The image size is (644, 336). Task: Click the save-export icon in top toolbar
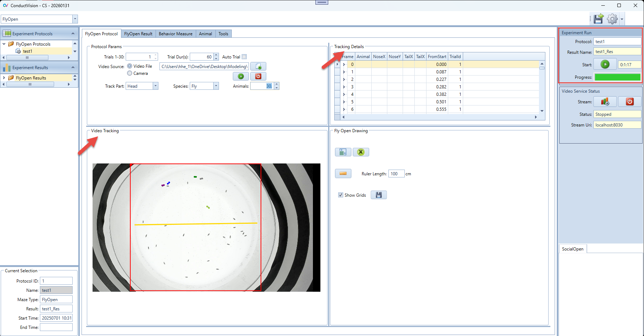(x=599, y=19)
